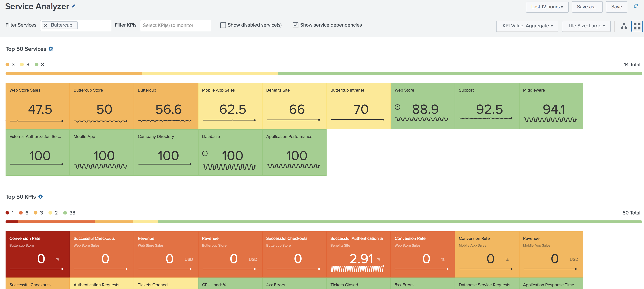The image size is (644, 289).
Task: Click the dark red KPI legend dot showing 1
Action: pos(7,213)
